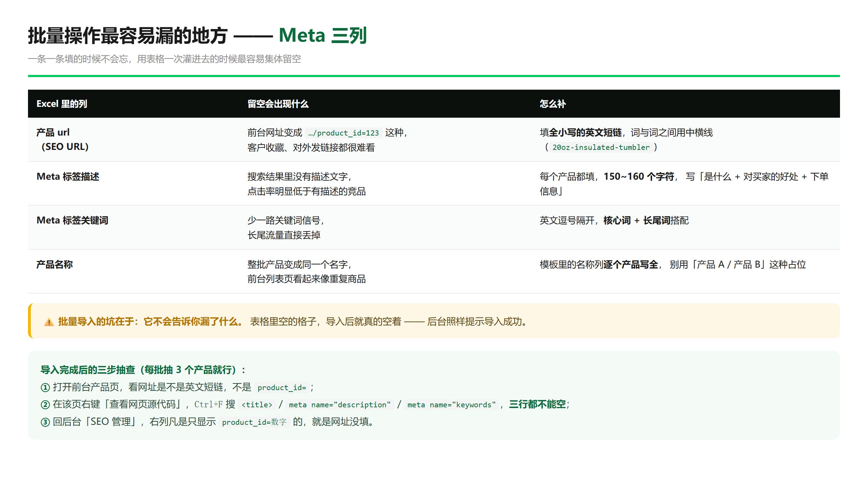Click the '留空会出现什么' column header
This screenshot has height=477, width=868.
(x=278, y=104)
